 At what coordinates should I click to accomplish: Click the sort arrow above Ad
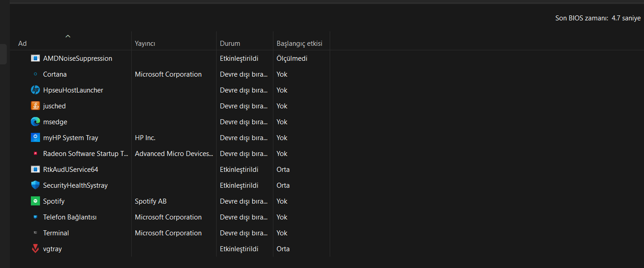pyautogui.click(x=68, y=36)
